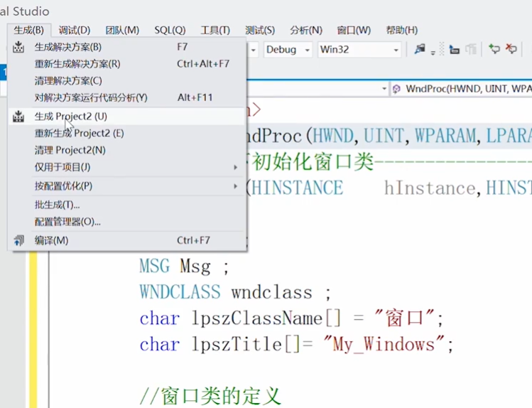Open the 工具(T) Tools menu
Viewport: 532px width, 408px height.
pos(215,31)
